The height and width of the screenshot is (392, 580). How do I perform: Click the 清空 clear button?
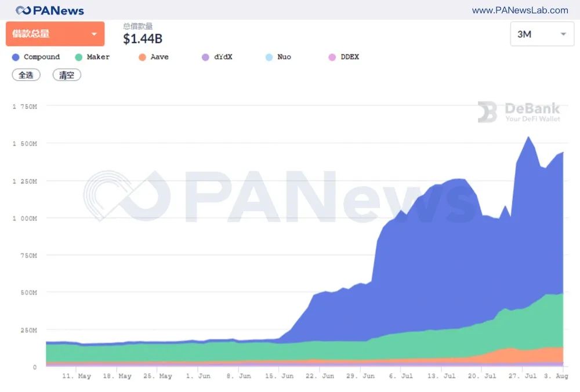click(67, 75)
